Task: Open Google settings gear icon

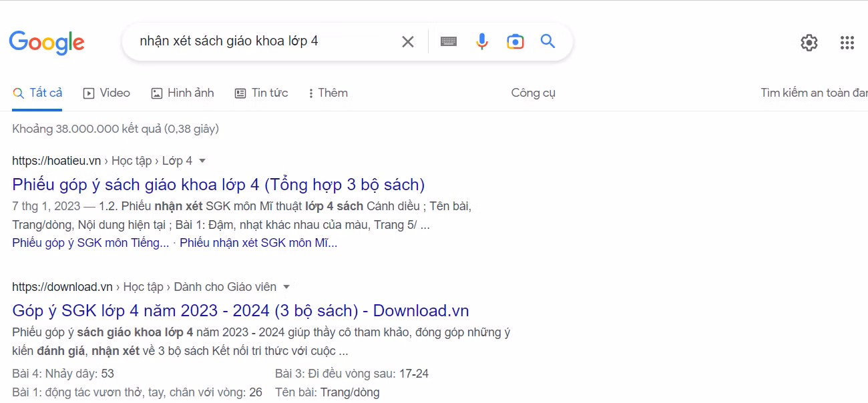Action: [x=809, y=43]
